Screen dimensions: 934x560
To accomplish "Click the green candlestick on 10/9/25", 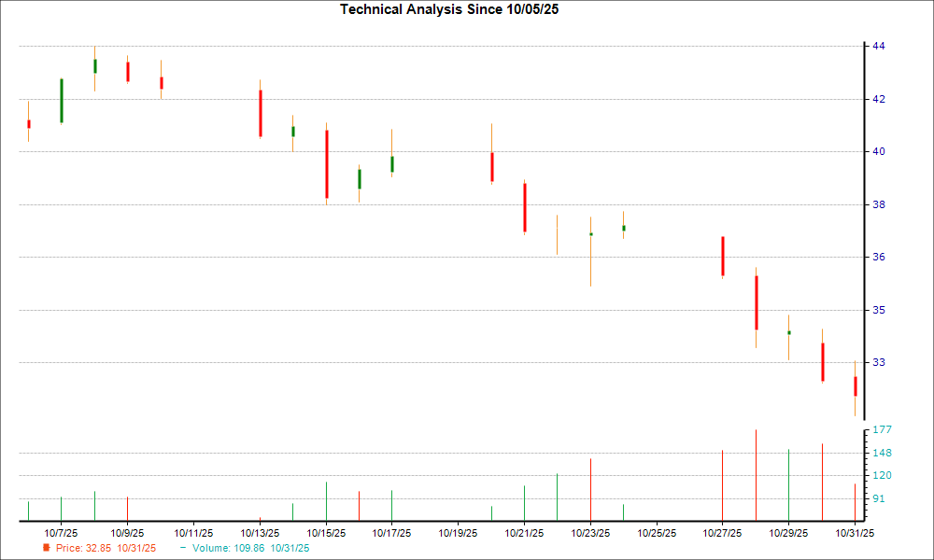I will coord(95,65).
